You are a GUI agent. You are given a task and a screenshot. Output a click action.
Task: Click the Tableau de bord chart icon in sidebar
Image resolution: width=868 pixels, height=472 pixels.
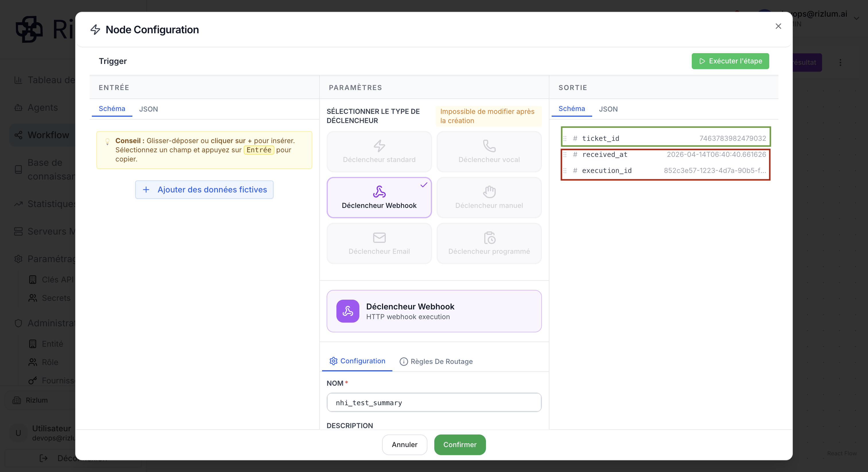(x=18, y=80)
